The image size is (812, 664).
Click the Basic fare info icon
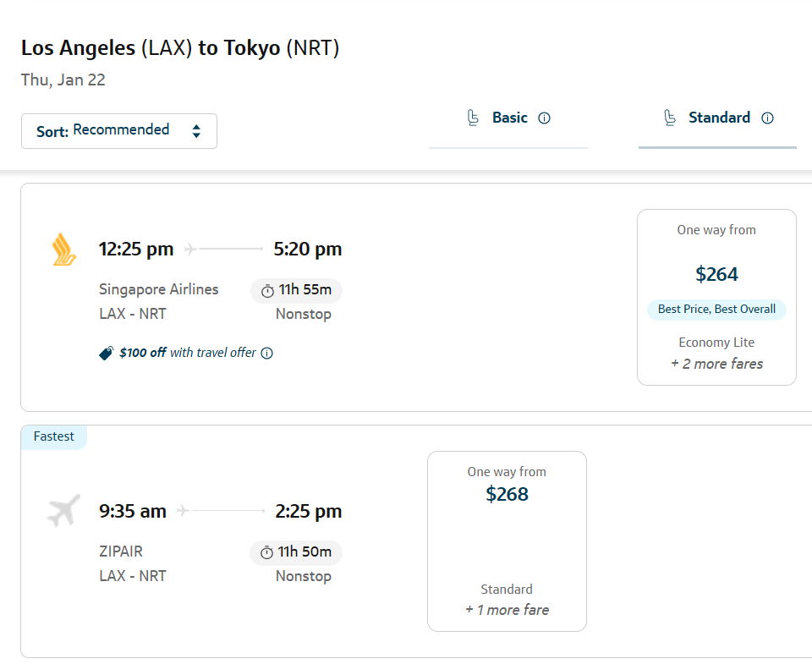click(x=545, y=118)
